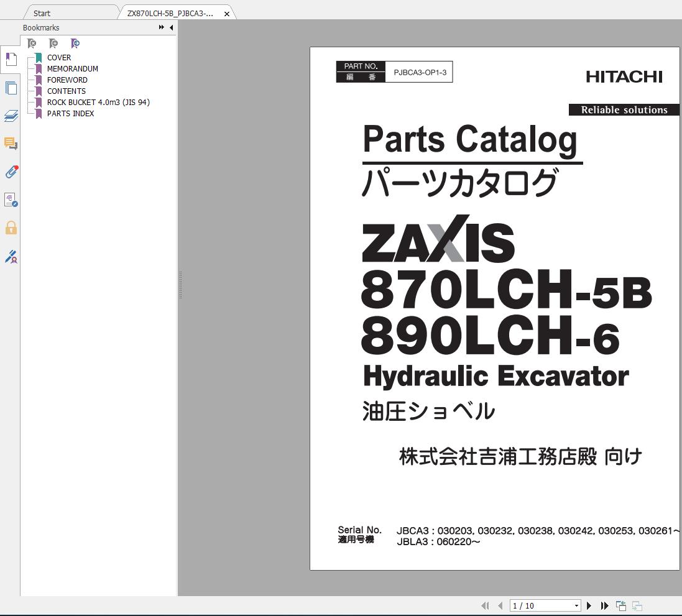Select the COVER bookmark

[59, 57]
